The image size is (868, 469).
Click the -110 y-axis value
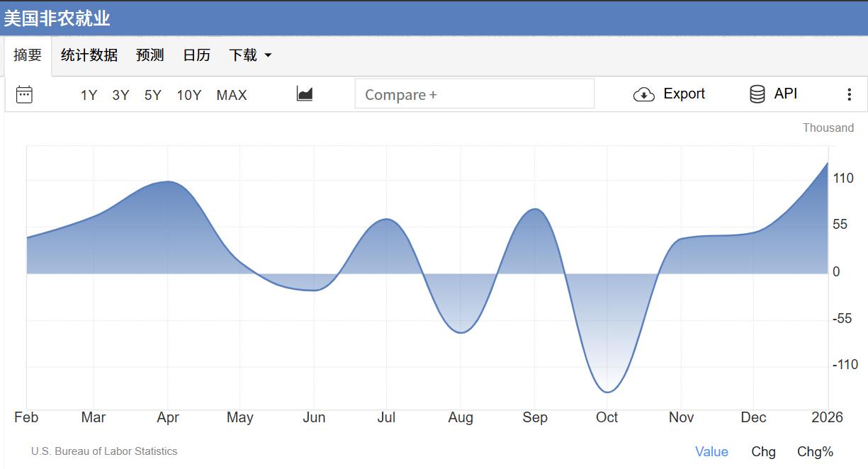(845, 365)
